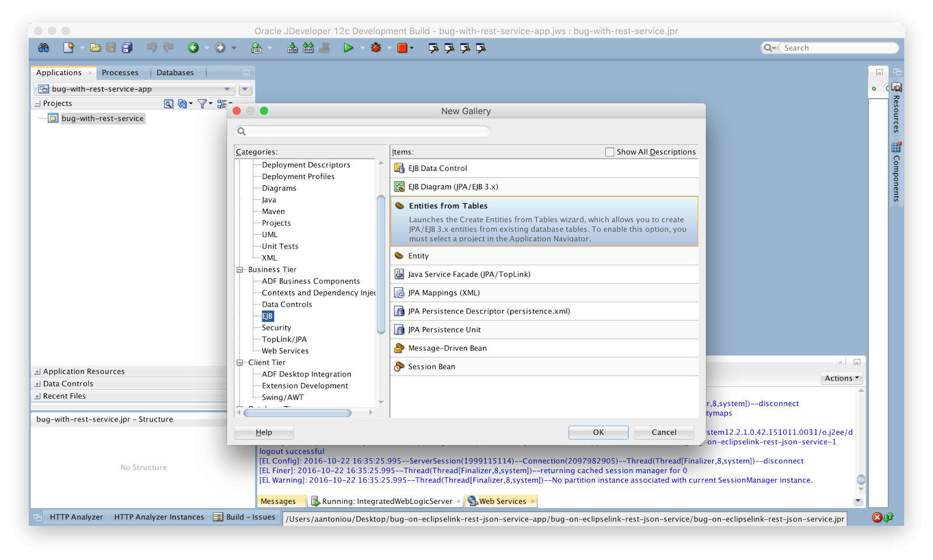Select the bug-with-rest-service project node
Image resolution: width=933 pixels, height=560 pixels.
[x=103, y=118]
